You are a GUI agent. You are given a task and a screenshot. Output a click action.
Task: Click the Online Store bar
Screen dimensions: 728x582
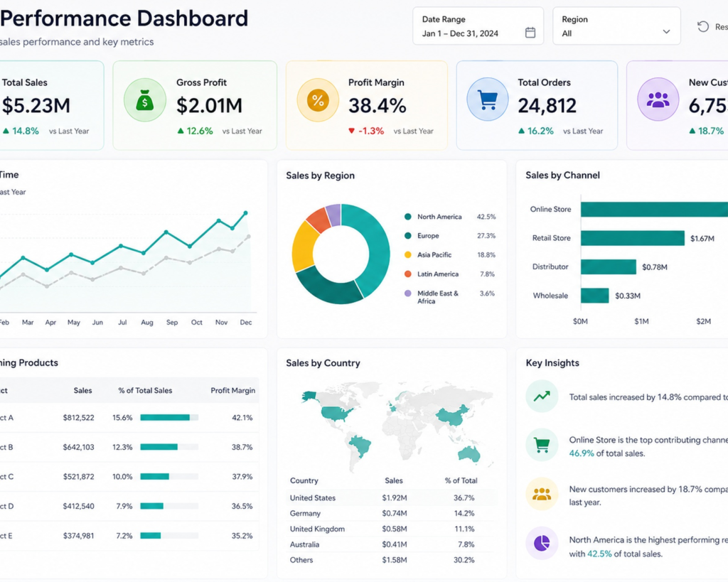[x=654, y=210]
